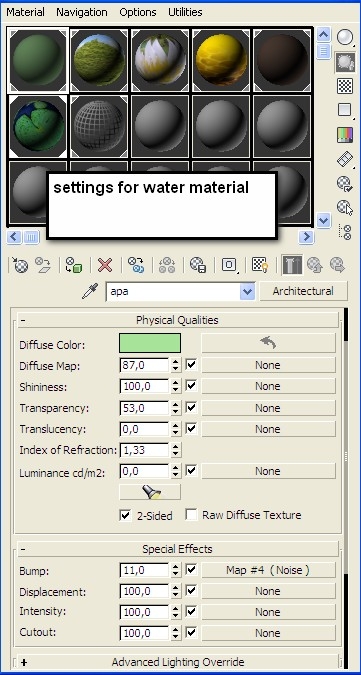Viewport: 361px width, 675px height.
Task: Open the material name dropdown arrow
Action: (247, 291)
